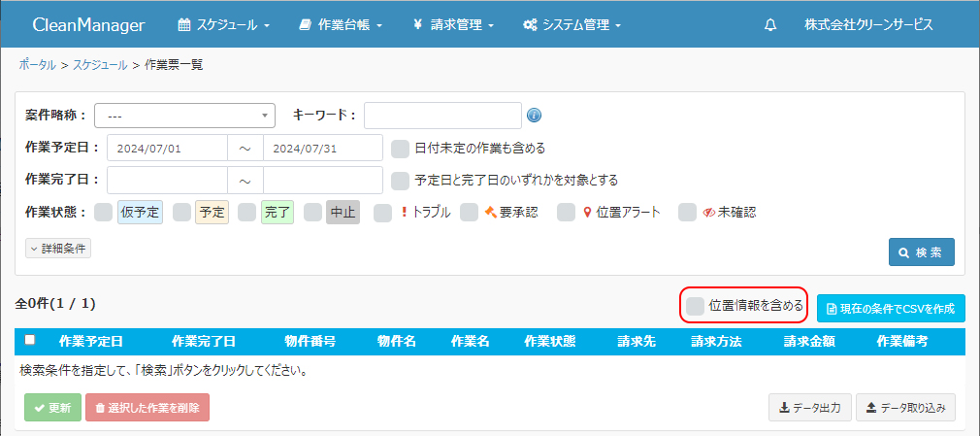Screen dimensions: 980x436
Task: Click the keyword info icon
Action: click(534, 116)
